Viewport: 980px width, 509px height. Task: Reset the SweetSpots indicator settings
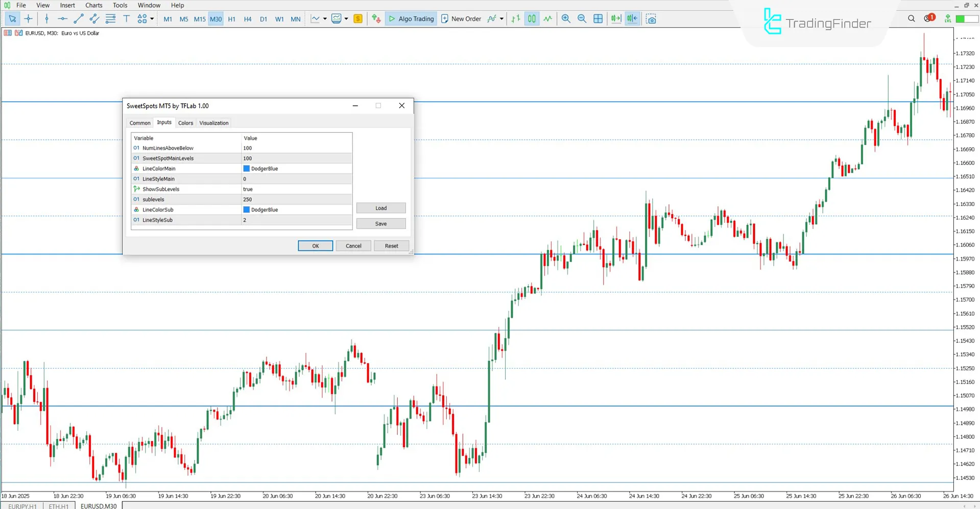click(391, 246)
